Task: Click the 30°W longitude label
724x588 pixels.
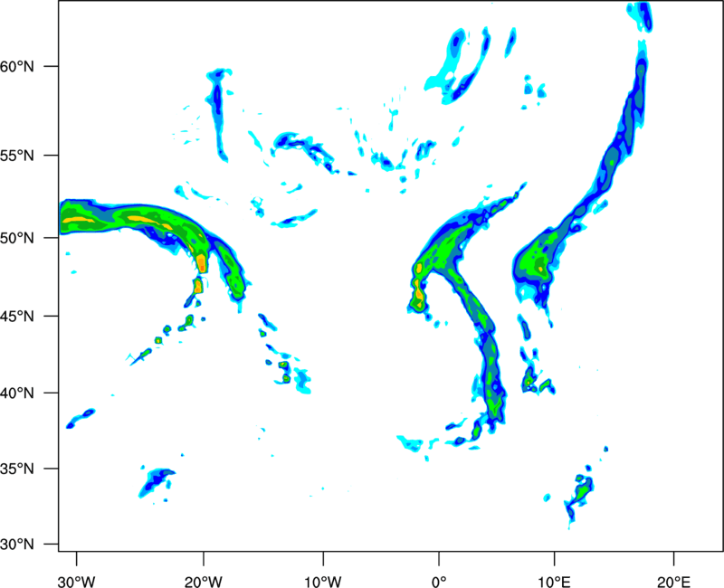Action: coord(76,582)
